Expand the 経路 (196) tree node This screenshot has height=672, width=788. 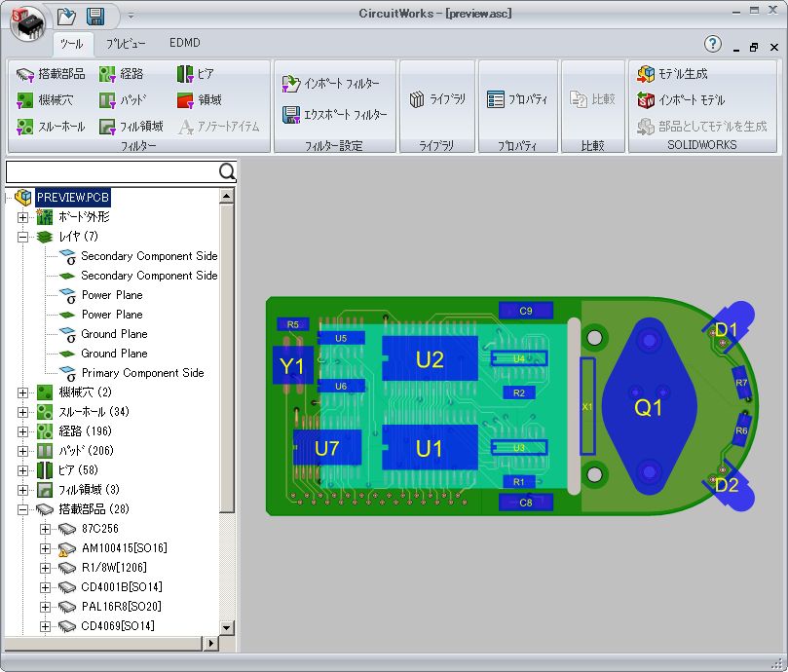(22, 431)
